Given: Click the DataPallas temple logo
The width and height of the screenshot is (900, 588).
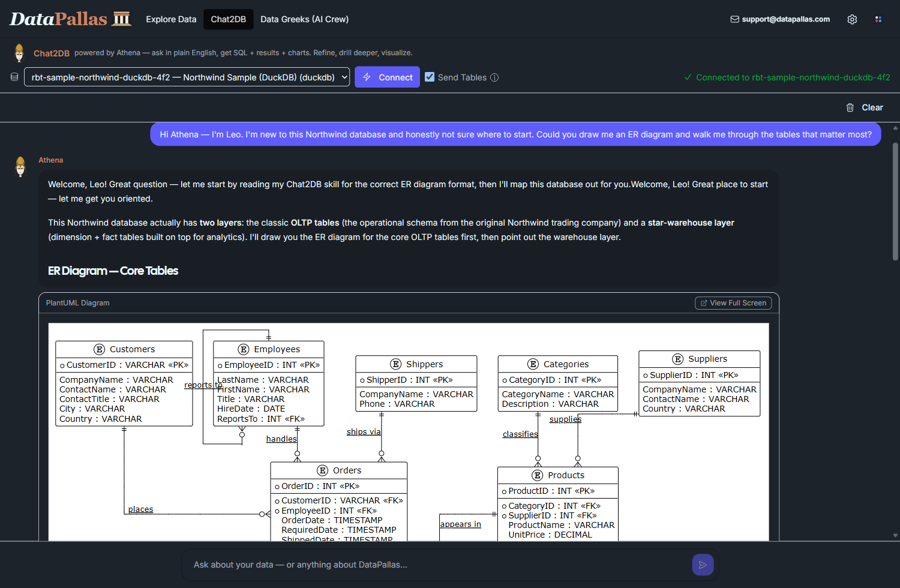Looking at the screenshot, I should 122,19.
